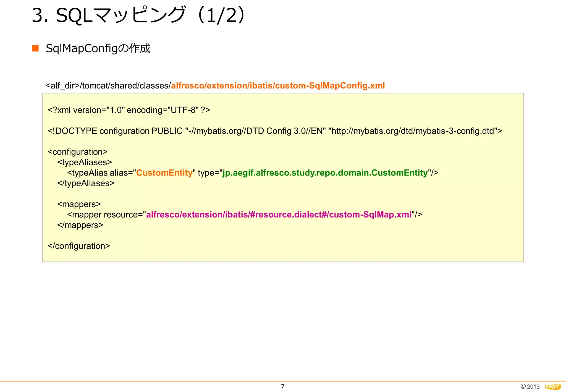Click the aegif logo in the footer
The width and height of the screenshot is (566, 392).
tap(553, 386)
